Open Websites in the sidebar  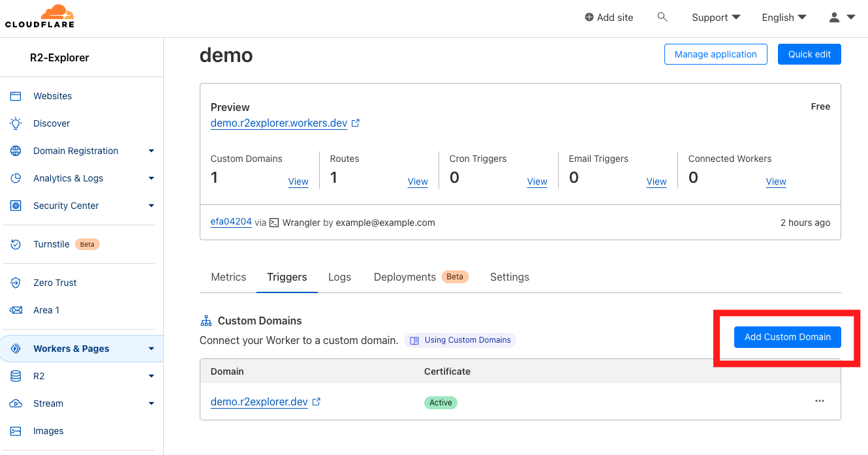[x=53, y=96]
